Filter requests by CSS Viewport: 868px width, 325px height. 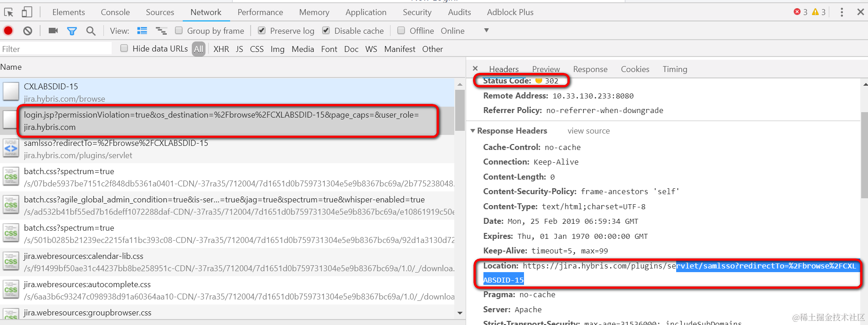[257, 49]
